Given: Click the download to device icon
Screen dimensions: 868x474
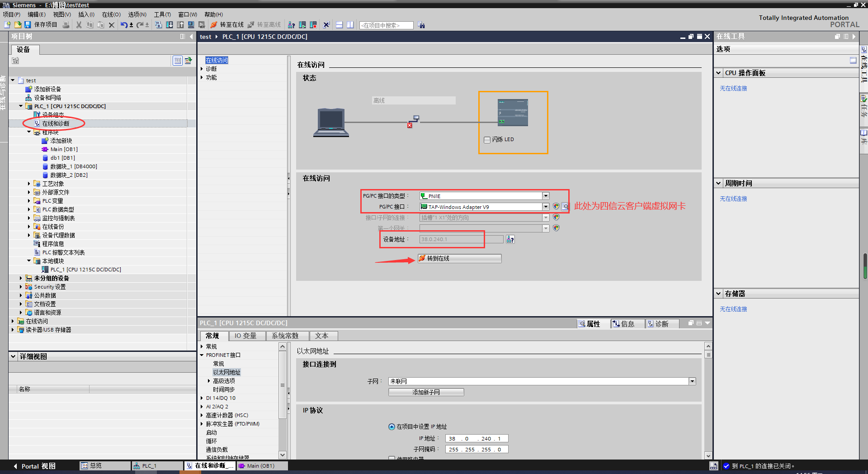Looking at the screenshot, I should click(170, 25).
